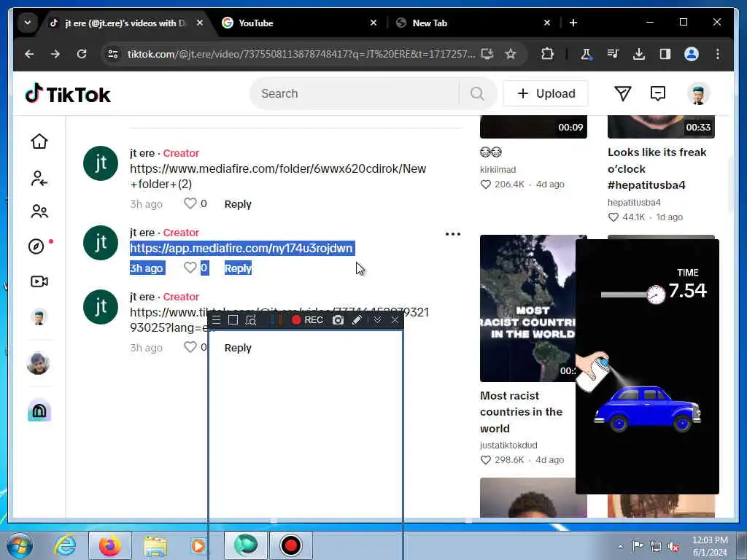Show hidden tray icons arrow
The height and width of the screenshot is (560, 747).
pos(620,546)
